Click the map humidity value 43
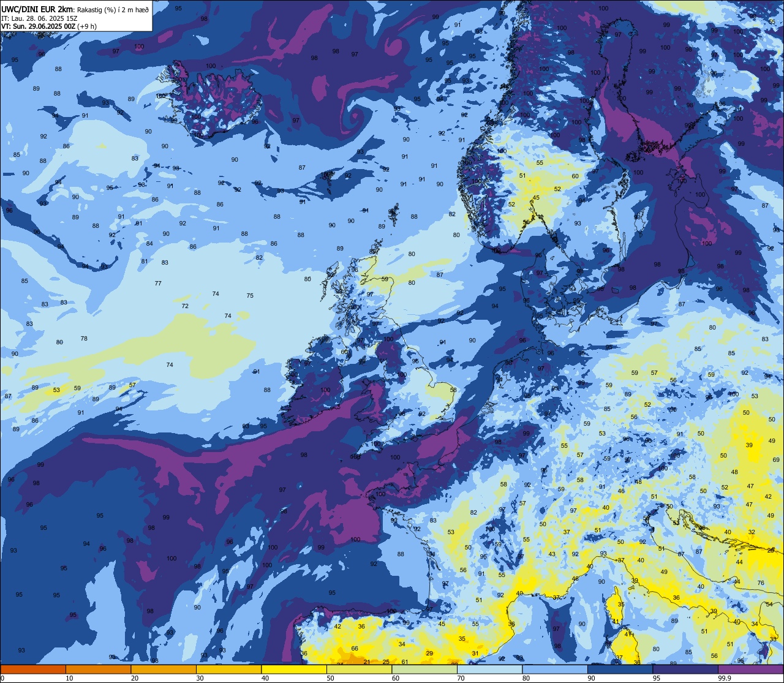 (552, 554)
